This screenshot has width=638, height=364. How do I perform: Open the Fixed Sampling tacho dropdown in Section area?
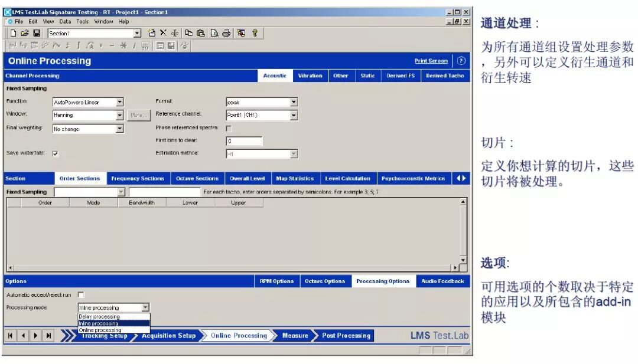(x=121, y=192)
